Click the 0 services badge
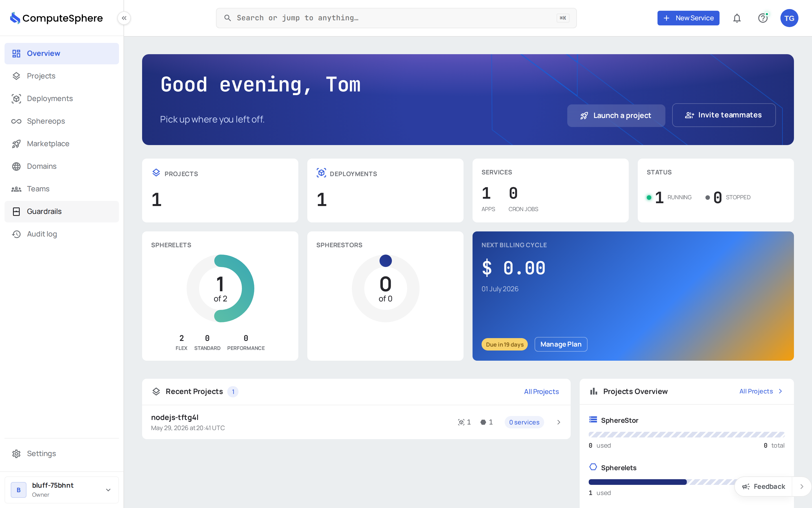The width and height of the screenshot is (812, 508). pyautogui.click(x=524, y=422)
